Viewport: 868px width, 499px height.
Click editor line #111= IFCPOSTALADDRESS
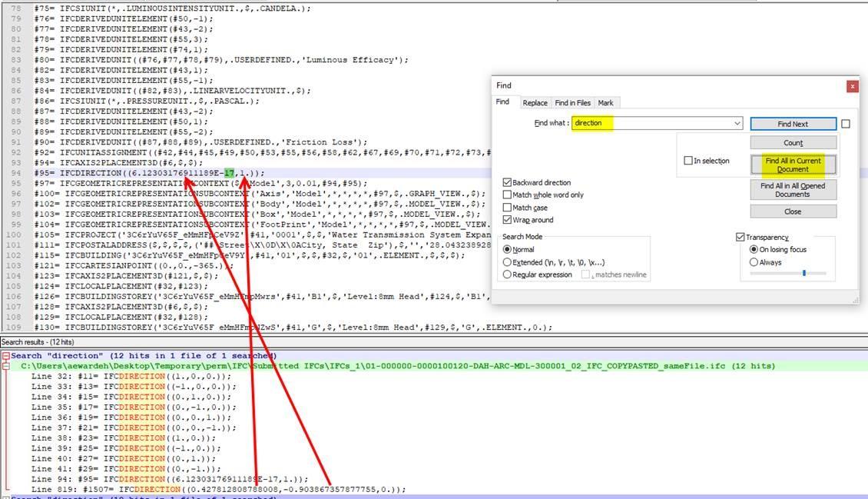pyautogui.click(x=263, y=245)
